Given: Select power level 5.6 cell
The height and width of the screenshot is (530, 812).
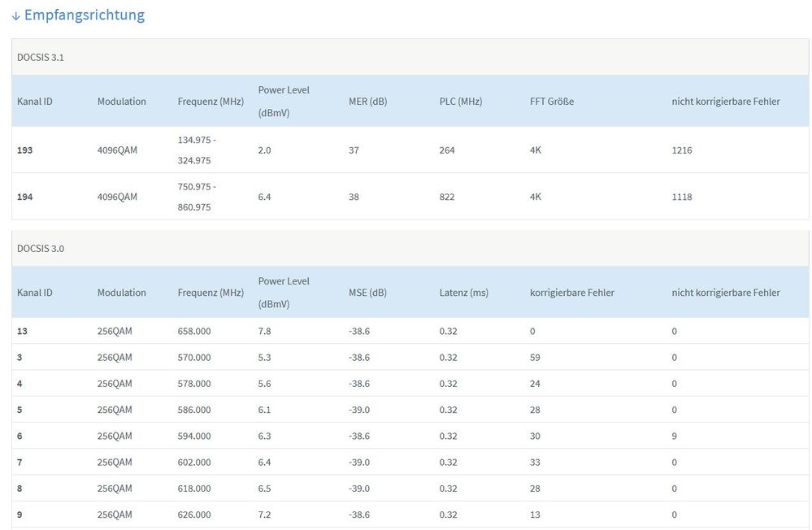Looking at the screenshot, I should 264,384.
